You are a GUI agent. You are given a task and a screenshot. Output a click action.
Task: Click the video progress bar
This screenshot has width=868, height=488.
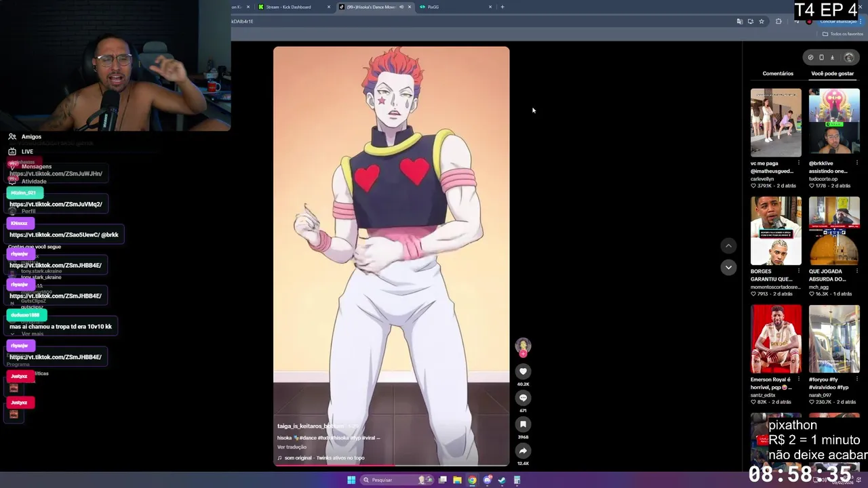click(391, 465)
